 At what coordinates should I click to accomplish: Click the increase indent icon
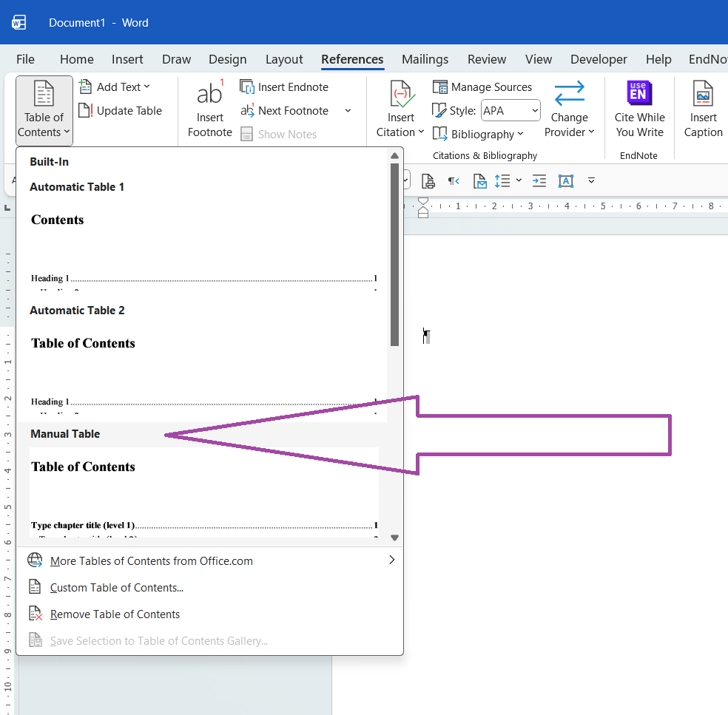(539, 181)
